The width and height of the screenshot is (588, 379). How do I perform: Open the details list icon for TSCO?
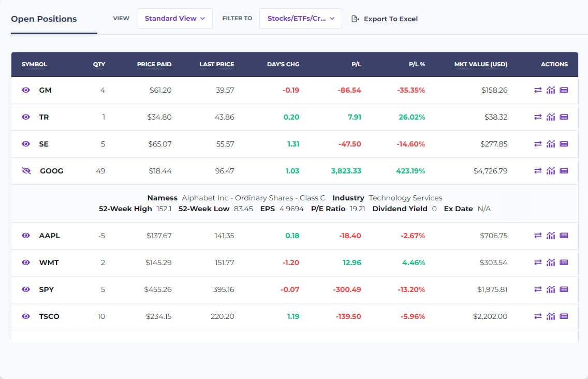point(564,316)
